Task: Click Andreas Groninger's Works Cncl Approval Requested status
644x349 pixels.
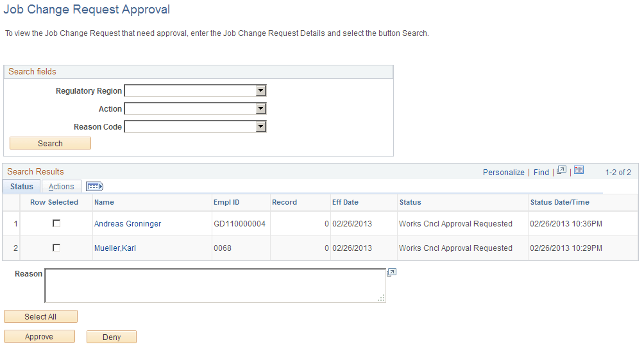Action: click(x=455, y=224)
